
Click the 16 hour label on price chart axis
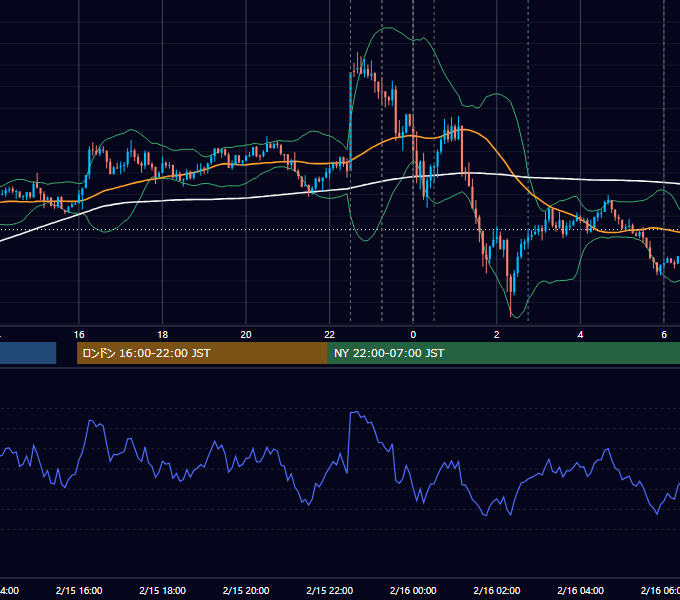click(79, 335)
